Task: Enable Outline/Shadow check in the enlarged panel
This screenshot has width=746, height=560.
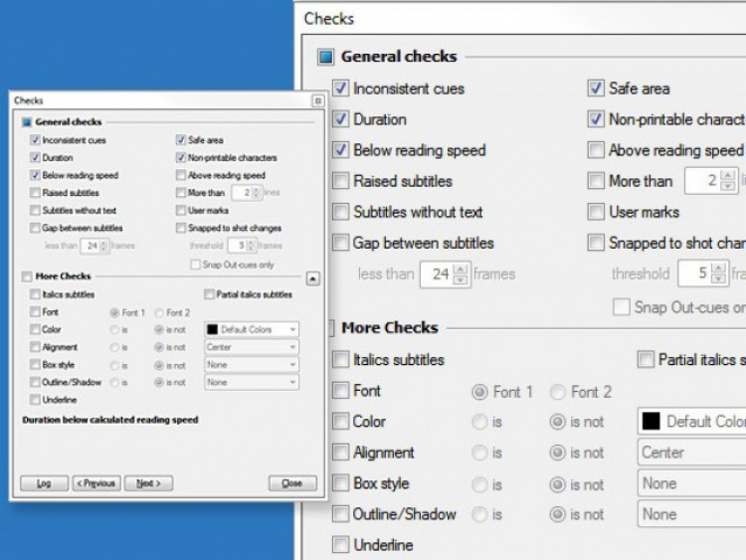Action: coord(340,514)
